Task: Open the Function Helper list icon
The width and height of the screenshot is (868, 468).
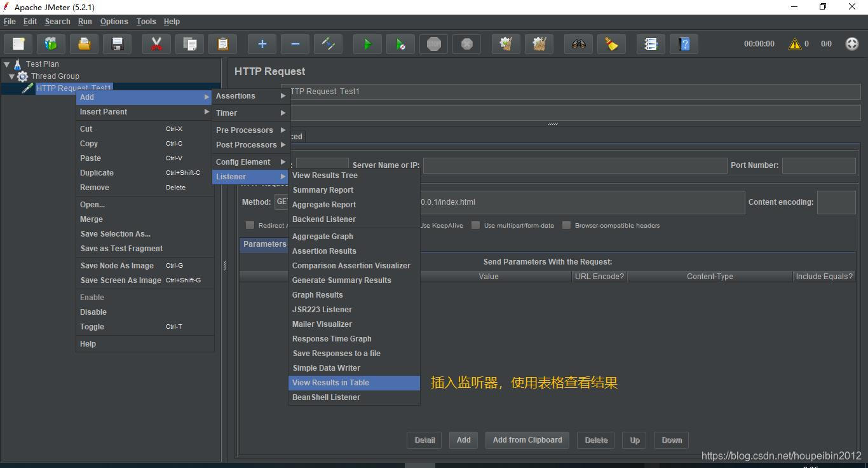Action: point(651,44)
